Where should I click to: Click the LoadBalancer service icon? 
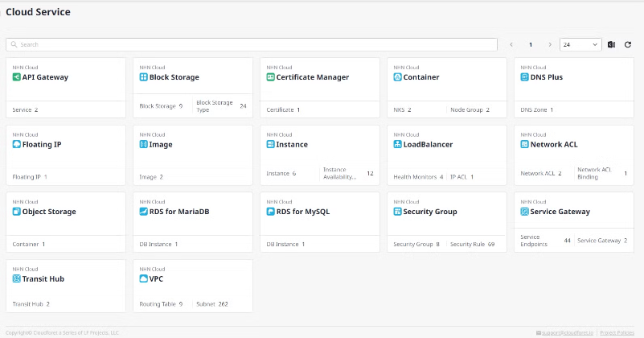(397, 144)
